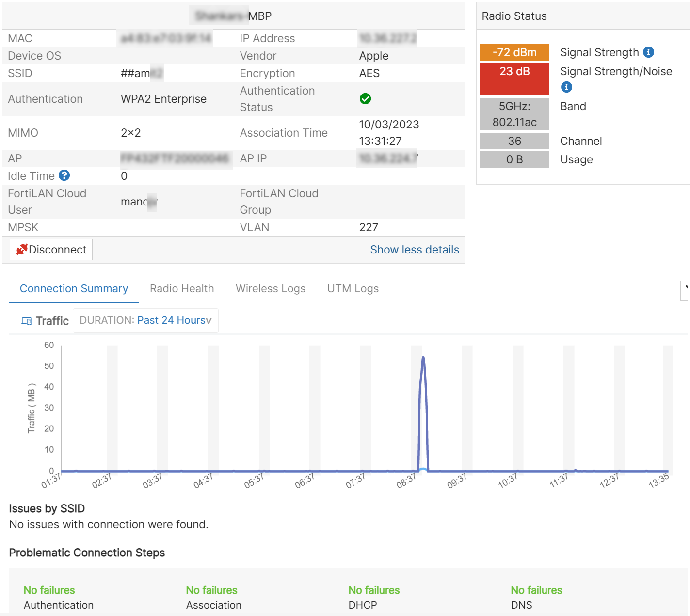
Task: Open the Connection Summary tab
Action: coord(74,289)
